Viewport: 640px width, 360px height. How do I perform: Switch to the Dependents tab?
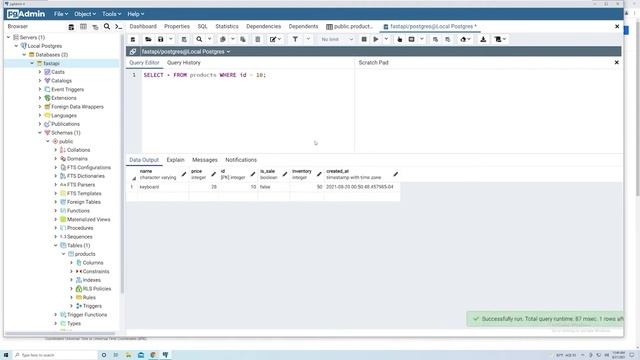pyautogui.click(x=303, y=26)
